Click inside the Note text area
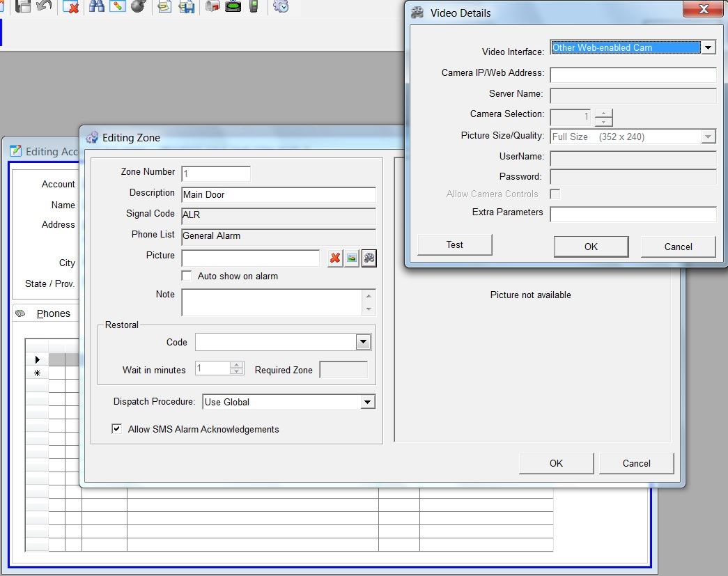 point(272,302)
